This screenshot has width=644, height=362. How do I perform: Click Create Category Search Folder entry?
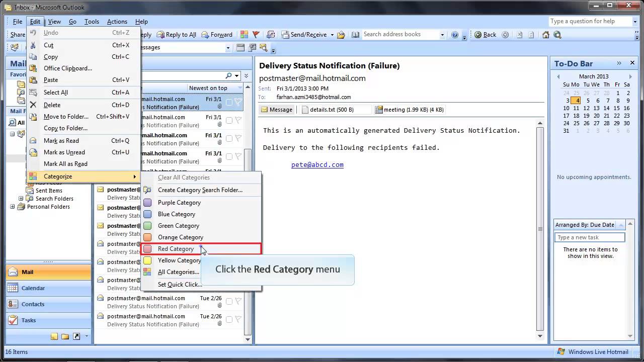tap(201, 190)
